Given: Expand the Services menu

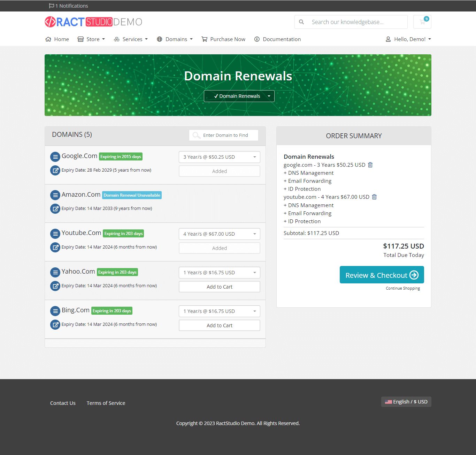Looking at the screenshot, I should point(131,39).
